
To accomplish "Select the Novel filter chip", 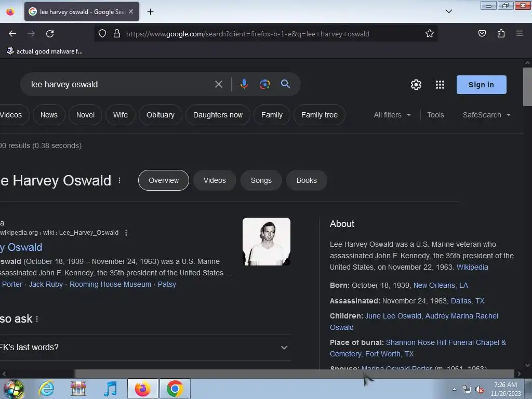I will pyautogui.click(x=86, y=115).
